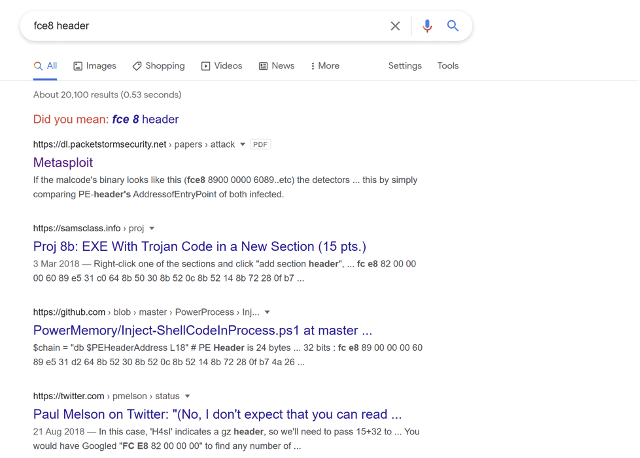Click the All tab magnifier icon
This screenshot has height=458, width=640.
pos(38,66)
